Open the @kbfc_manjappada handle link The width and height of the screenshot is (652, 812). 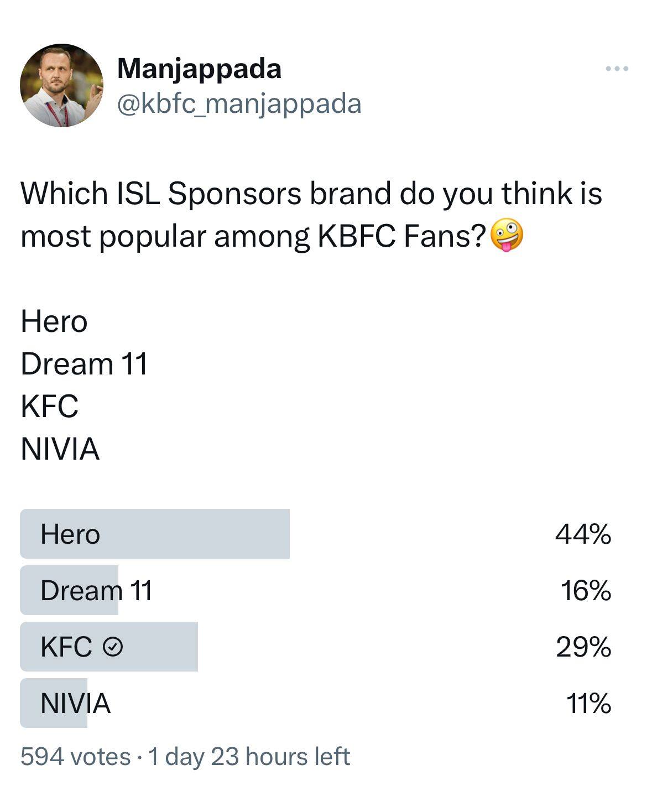(x=239, y=103)
